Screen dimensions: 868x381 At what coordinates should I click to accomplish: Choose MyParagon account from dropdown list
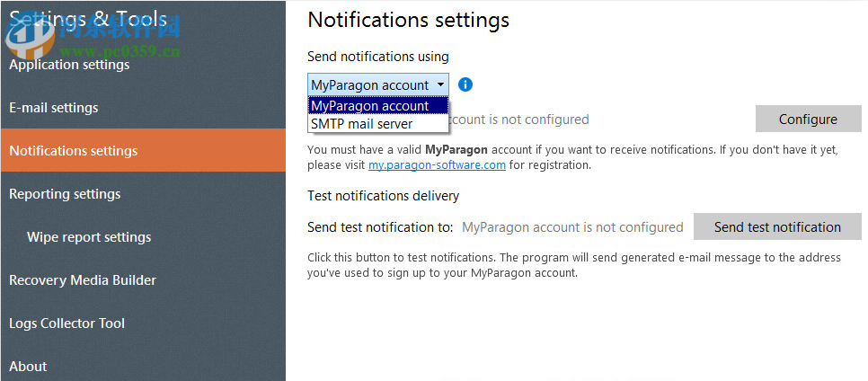point(369,106)
